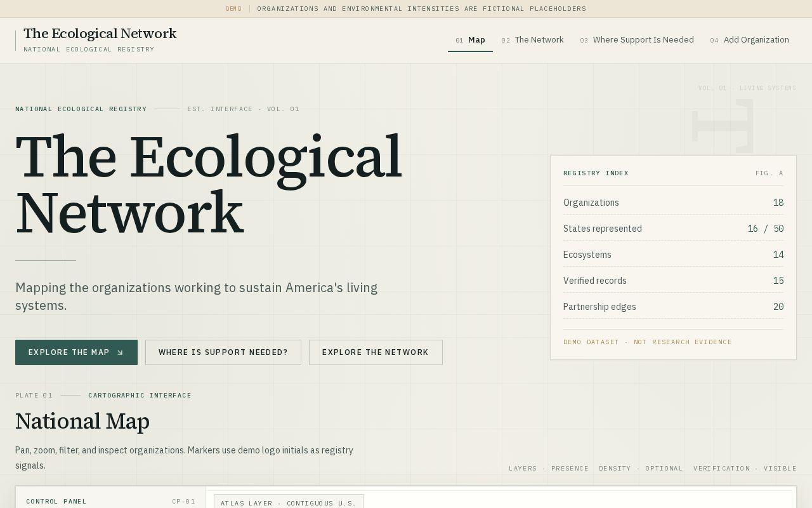Screen dimensions: 812x508
Task: Click the demo banner notice text
Action: click(x=422, y=9)
